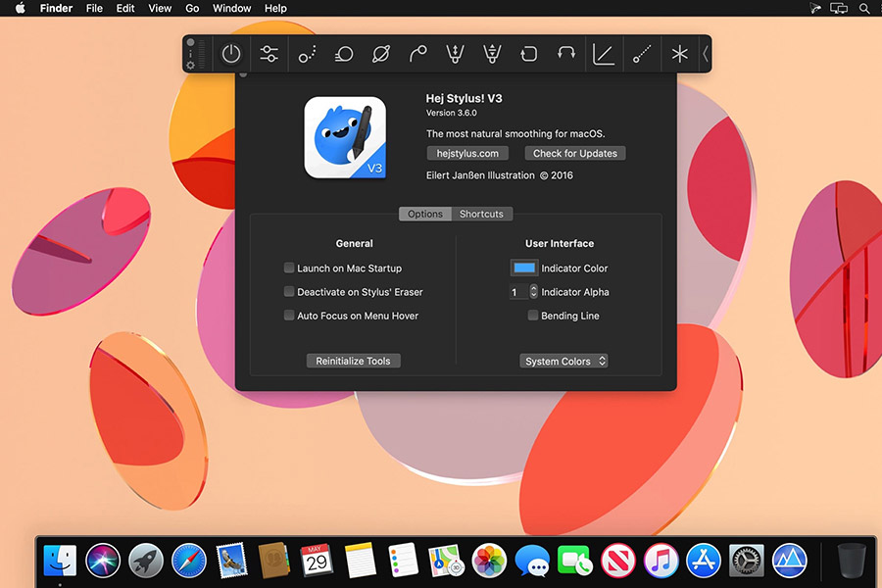Open the View menu

click(160, 8)
